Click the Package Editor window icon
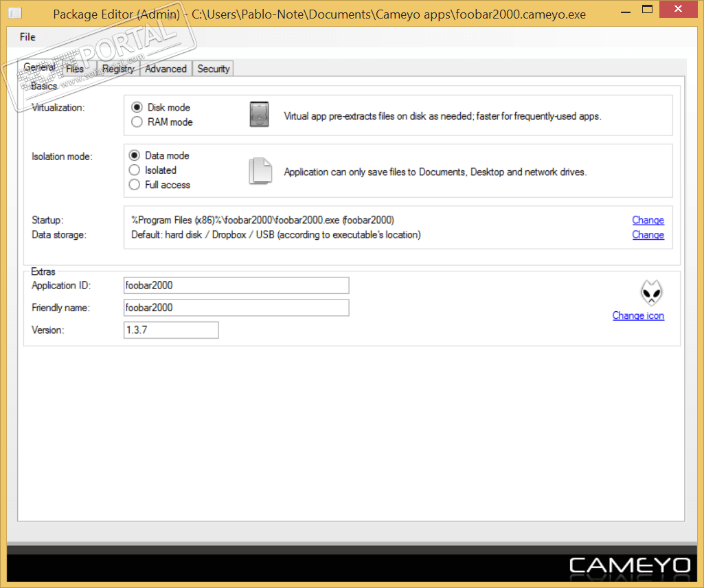 [15, 13]
